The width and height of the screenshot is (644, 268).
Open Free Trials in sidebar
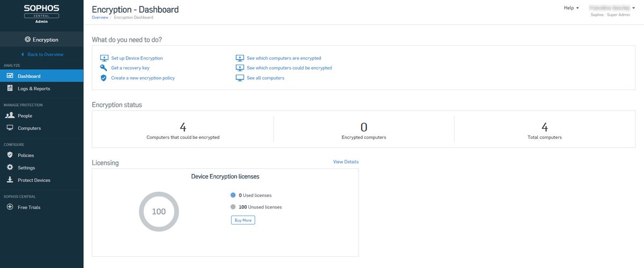pos(42,207)
